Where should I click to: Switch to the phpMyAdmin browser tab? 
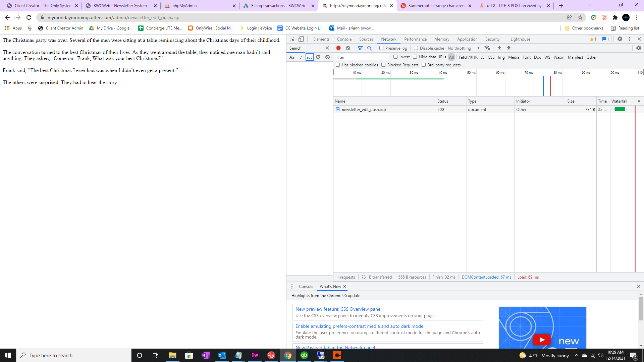pyautogui.click(x=200, y=6)
